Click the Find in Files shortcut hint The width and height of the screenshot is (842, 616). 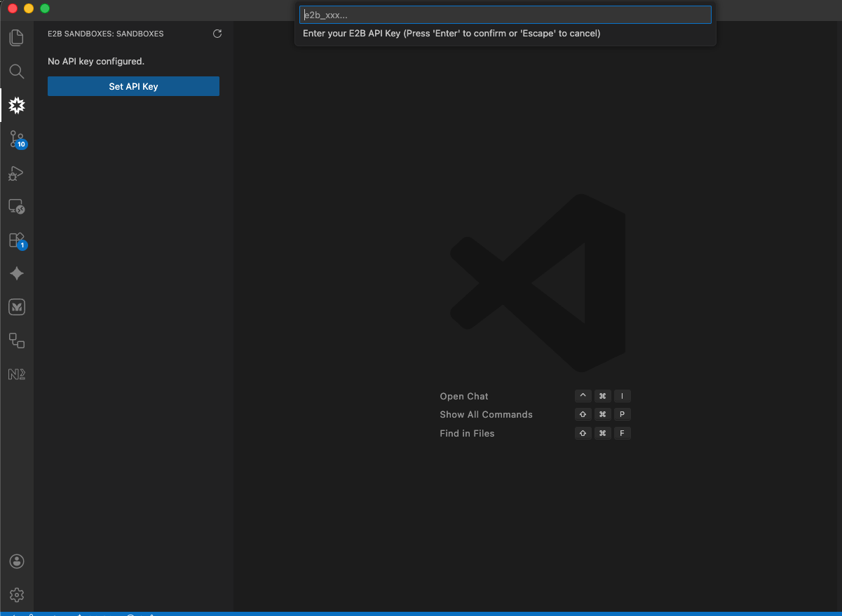tap(467, 433)
